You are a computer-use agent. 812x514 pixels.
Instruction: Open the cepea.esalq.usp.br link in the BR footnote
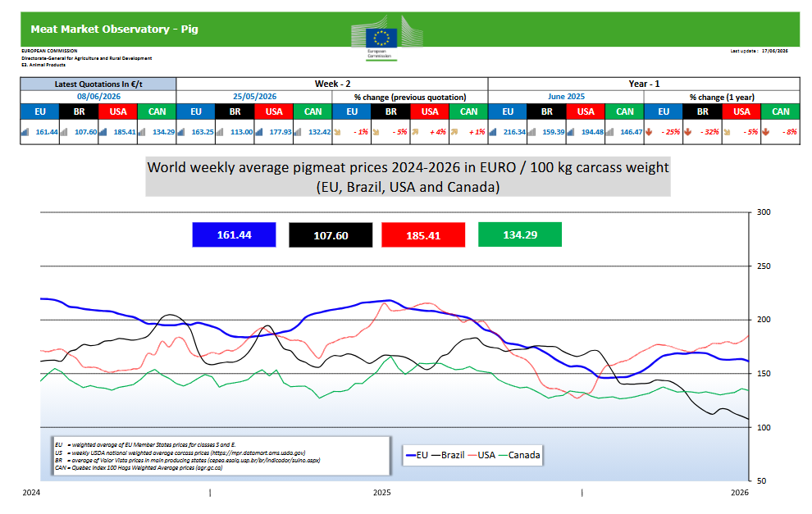pyautogui.click(x=263, y=460)
